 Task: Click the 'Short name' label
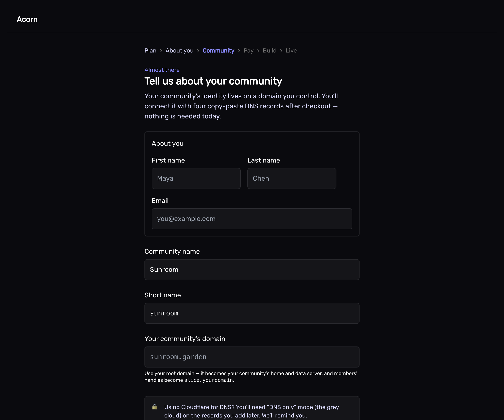click(x=163, y=295)
